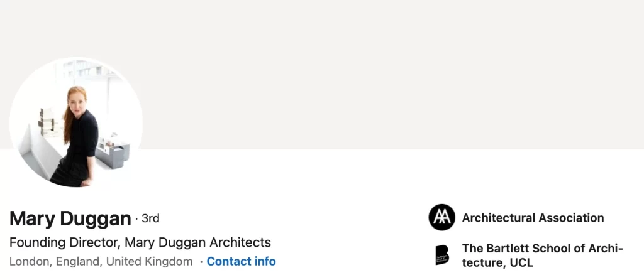Click "United Kingdom" in the location line
This screenshot has width=644, height=280.
150,261
